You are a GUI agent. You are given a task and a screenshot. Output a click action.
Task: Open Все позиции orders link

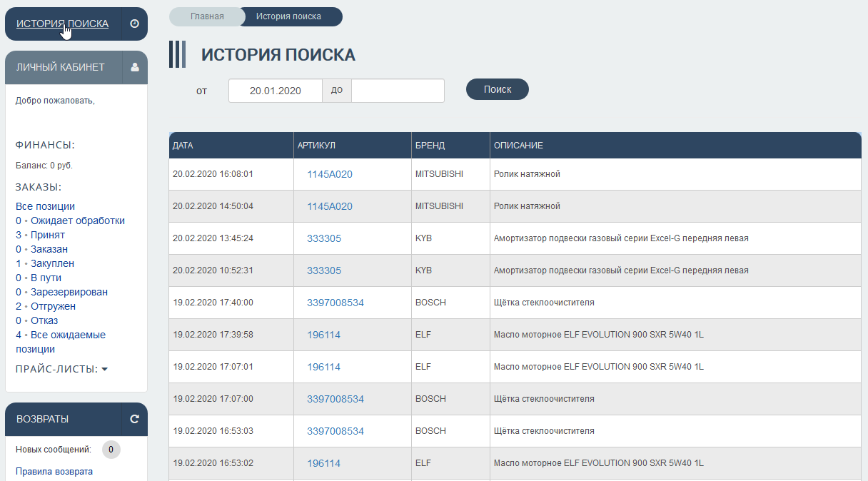pyautogui.click(x=45, y=206)
